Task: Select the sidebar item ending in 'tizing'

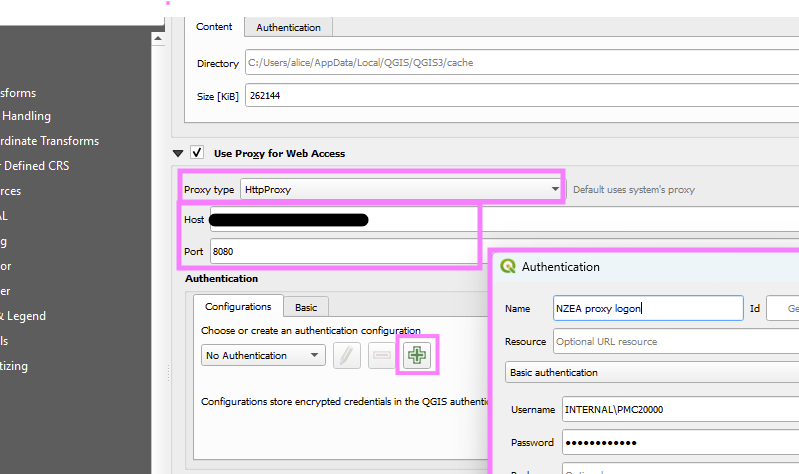Action: tap(14, 366)
